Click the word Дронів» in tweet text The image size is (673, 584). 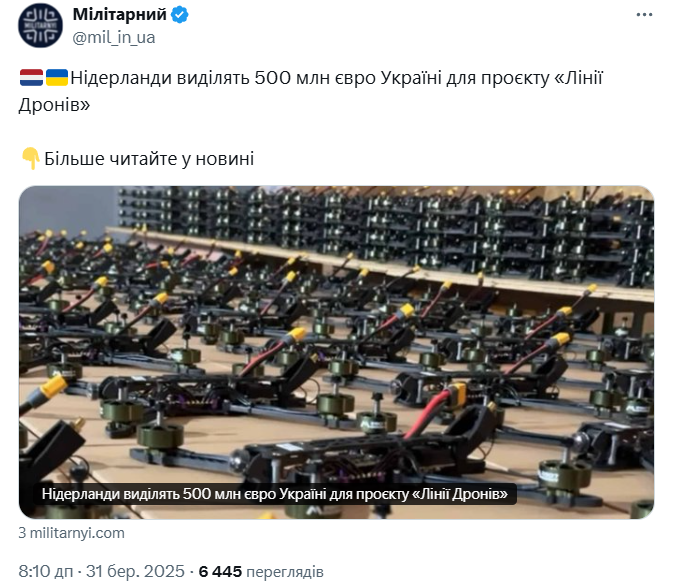(x=54, y=105)
